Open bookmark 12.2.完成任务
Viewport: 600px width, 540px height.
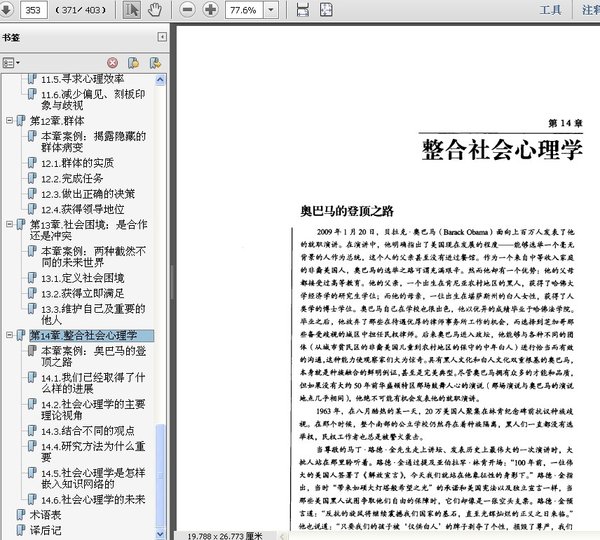coord(72,178)
